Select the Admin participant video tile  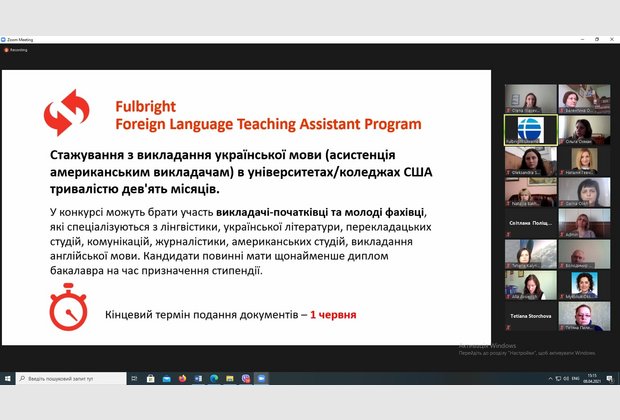point(584,223)
